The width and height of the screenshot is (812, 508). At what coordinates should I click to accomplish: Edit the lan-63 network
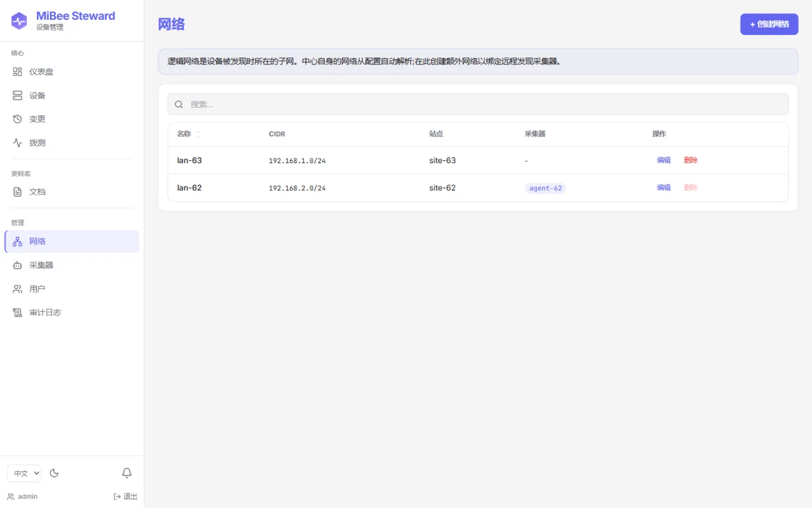tap(664, 160)
